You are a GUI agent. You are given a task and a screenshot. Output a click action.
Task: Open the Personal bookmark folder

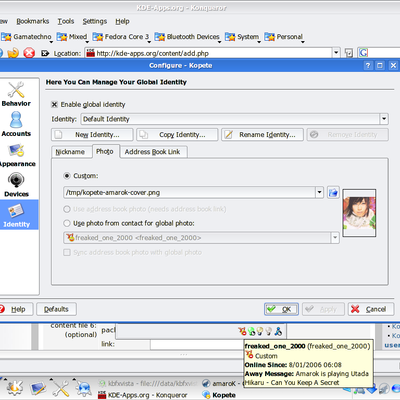tap(284, 37)
